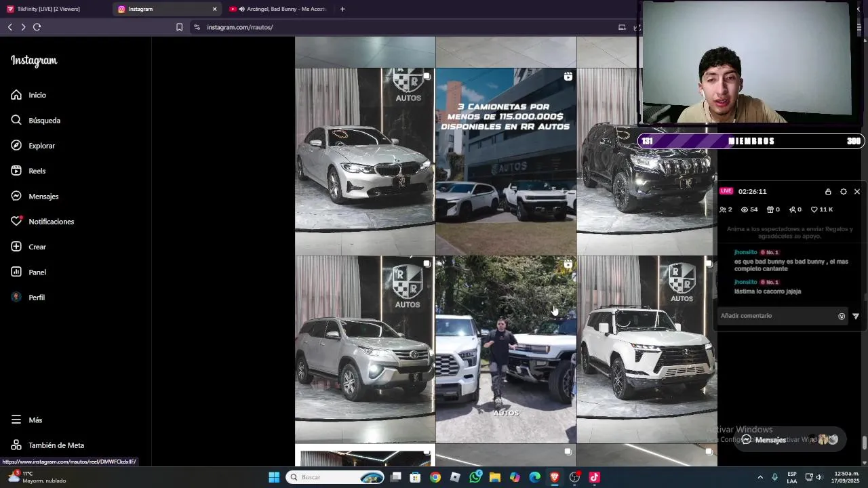
Task: Open Microsoft Edge from taskbar
Action: click(x=535, y=477)
